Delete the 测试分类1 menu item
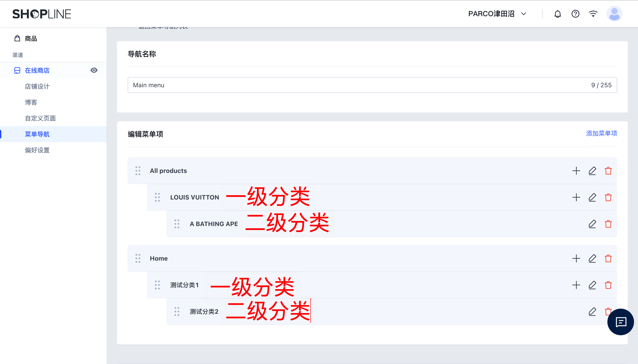The image size is (638, 364). coord(608,285)
